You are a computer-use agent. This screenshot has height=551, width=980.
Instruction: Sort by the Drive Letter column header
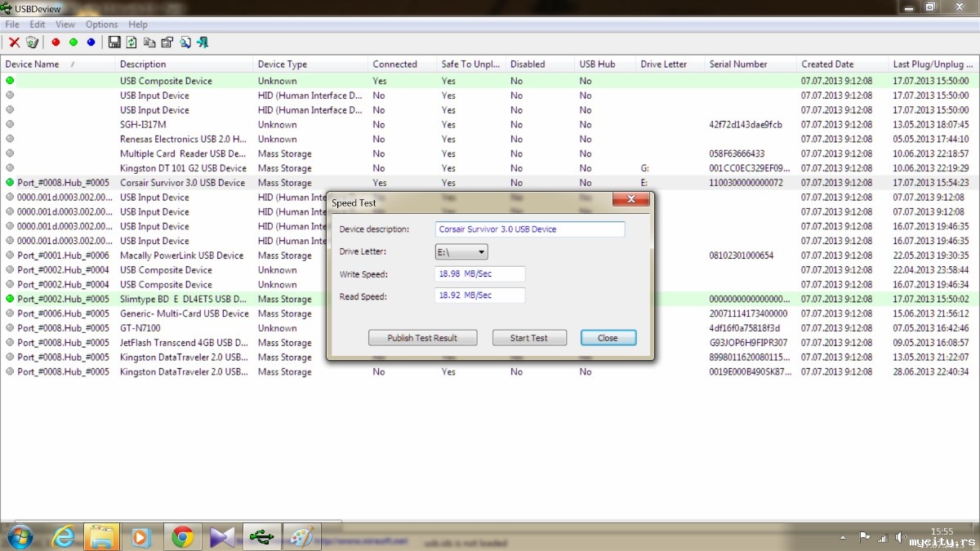tap(670, 64)
